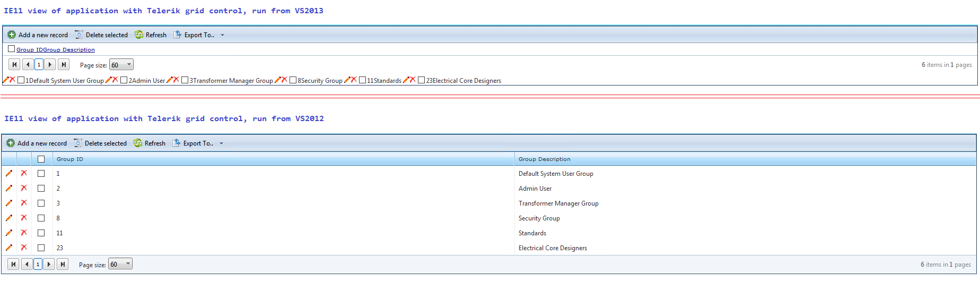Sort by Group ID column header in VS2012 grid
This screenshot has height=281, width=980.
point(70,159)
